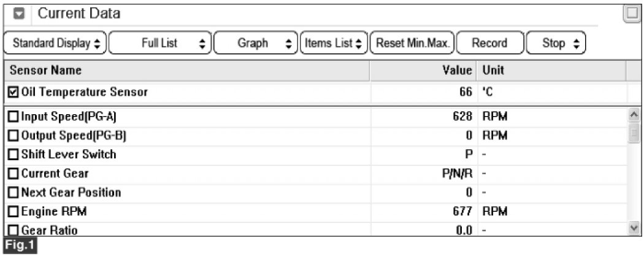The image size is (644, 256).
Task: Click the Reset Min.Max. button
Action: 412,43
